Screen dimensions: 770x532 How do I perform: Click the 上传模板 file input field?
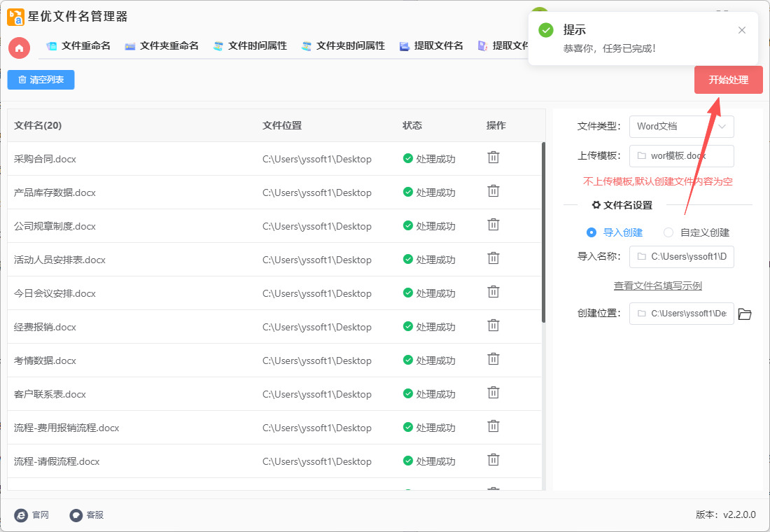click(681, 156)
